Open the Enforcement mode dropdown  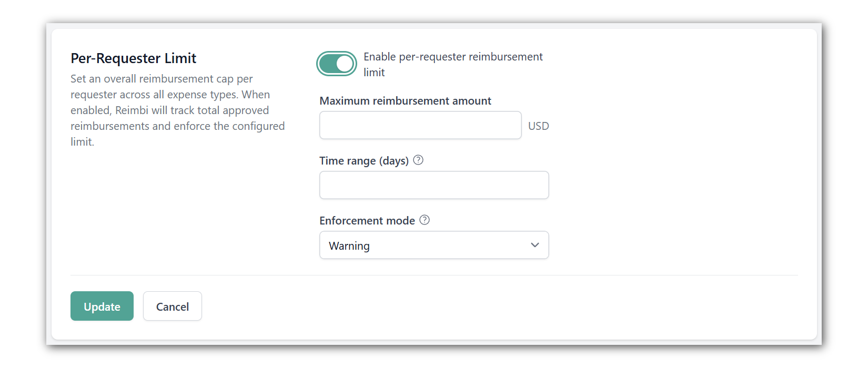pos(434,245)
